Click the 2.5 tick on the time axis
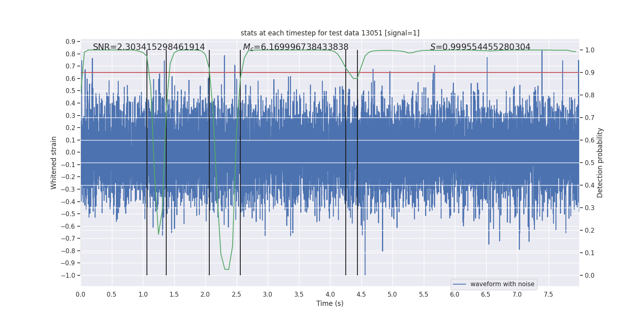 236,295
